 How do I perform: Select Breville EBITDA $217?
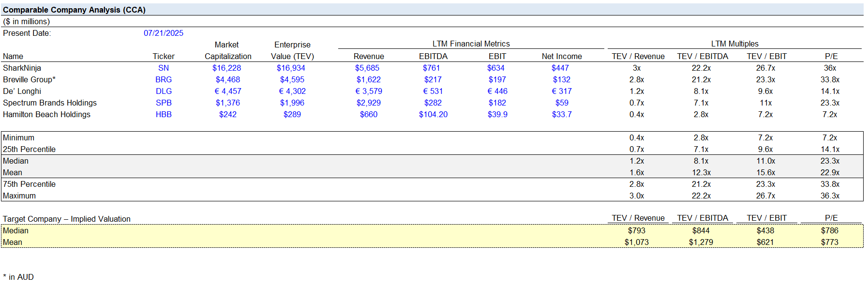coord(433,79)
